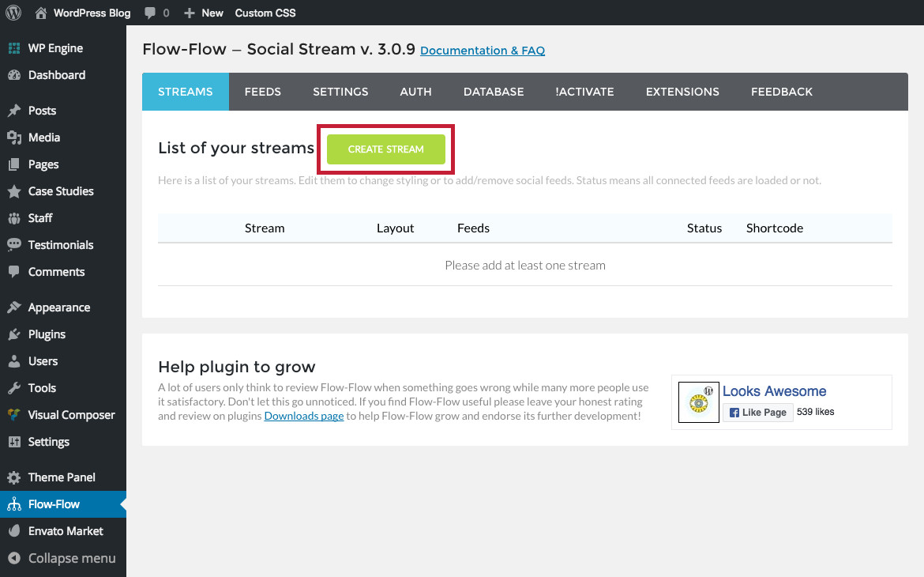This screenshot has height=577, width=924.
Task: Click the Flow-Flow network icon
Action: pyautogui.click(x=14, y=504)
